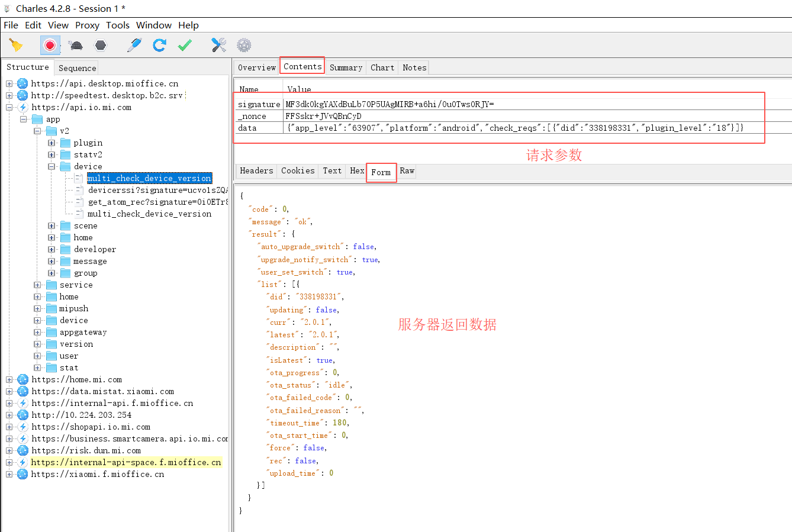792x532 pixels.
Task: Open the gear settings icon
Action: pyautogui.click(x=244, y=45)
